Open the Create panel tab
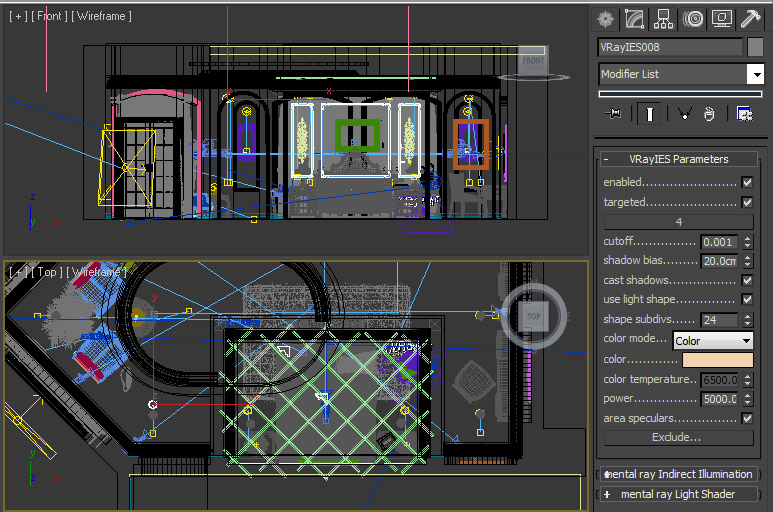Viewport: 773px width, 512px height. click(604, 18)
